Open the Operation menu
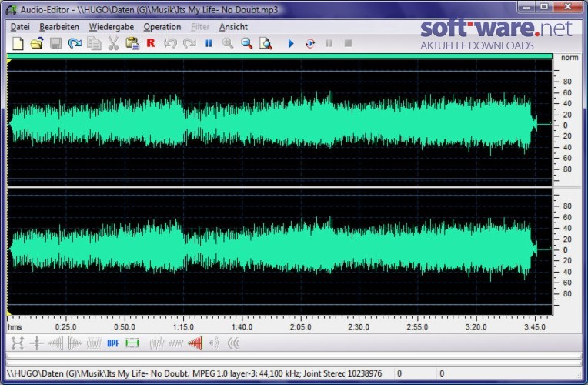 click(x=162, y=27)
